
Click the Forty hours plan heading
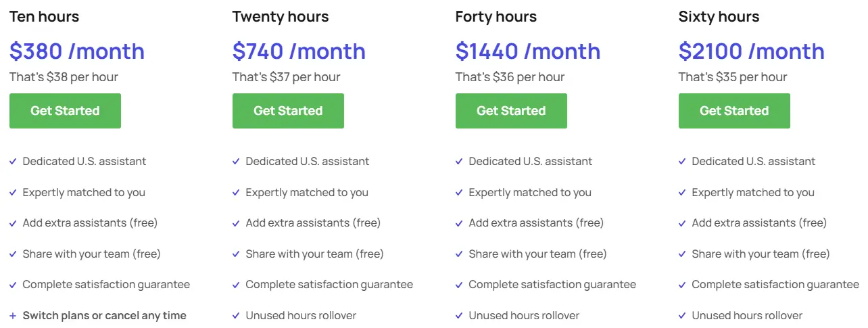pos(496,16)
